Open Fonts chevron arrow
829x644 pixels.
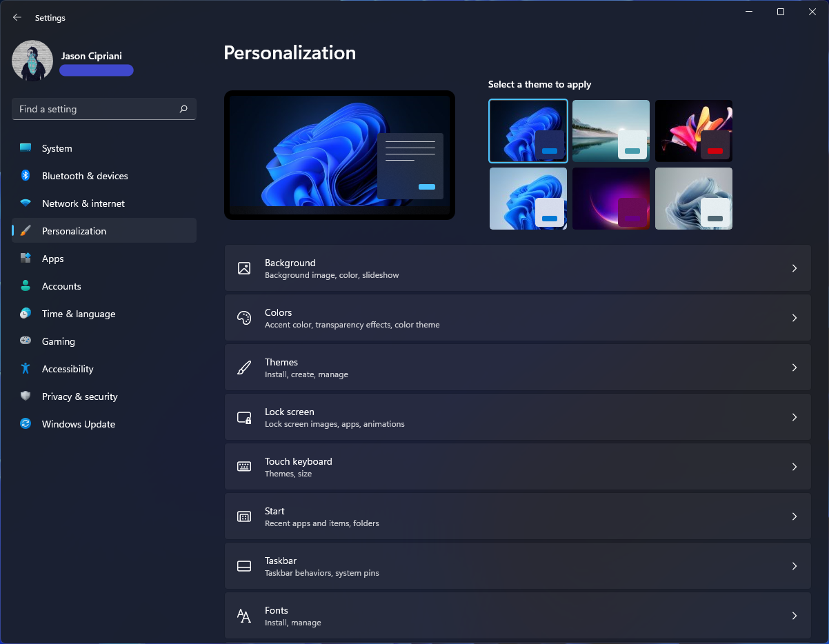(x=795, y=616)
